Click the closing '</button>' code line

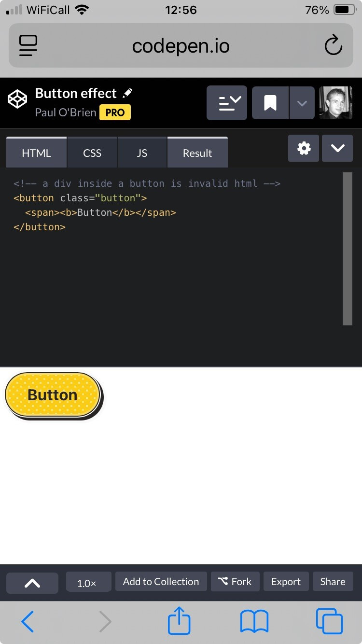pyautogui.click(x=40, y=227)
